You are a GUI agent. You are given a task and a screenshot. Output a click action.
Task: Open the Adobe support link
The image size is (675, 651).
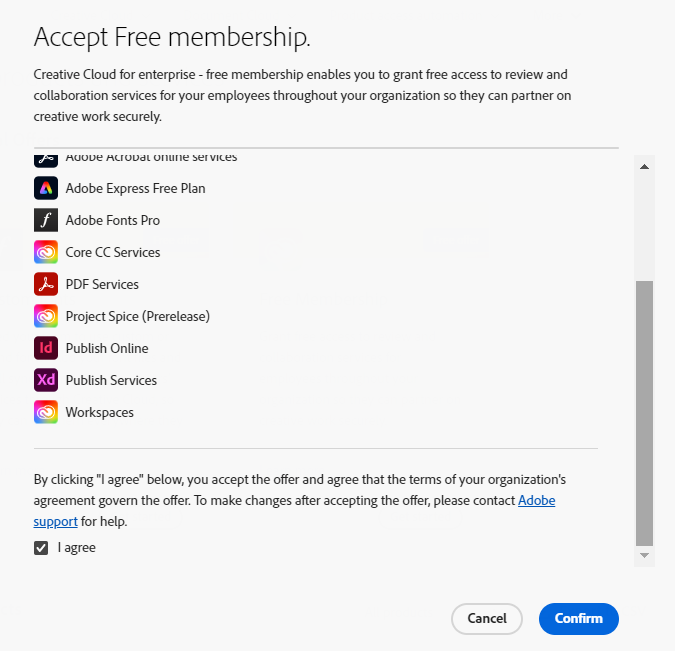(536, 500)
